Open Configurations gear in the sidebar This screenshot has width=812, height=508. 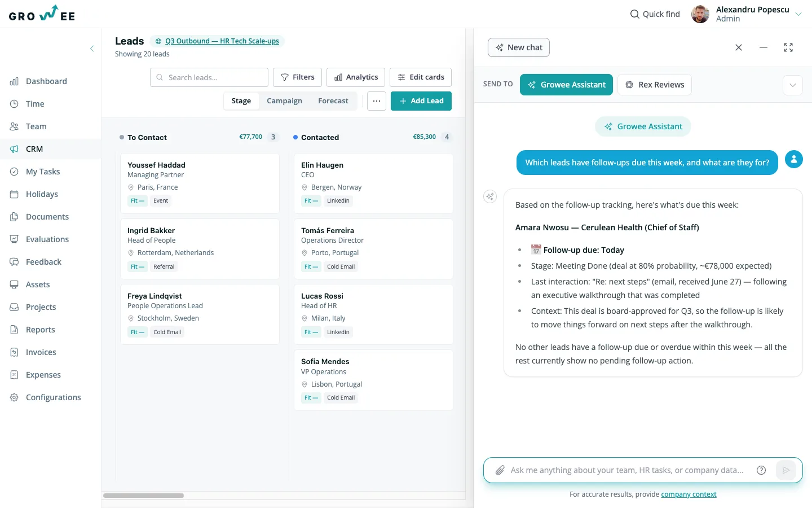pos(14,397)
